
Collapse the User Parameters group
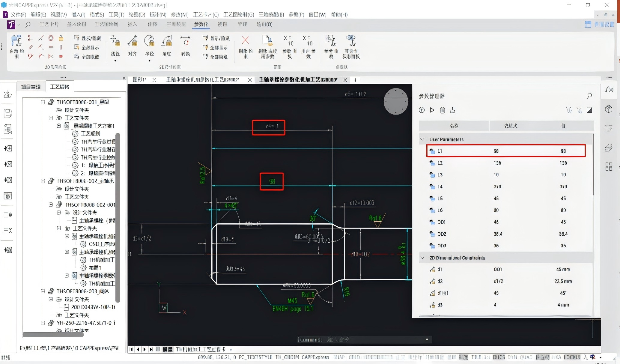click(422, 139)
